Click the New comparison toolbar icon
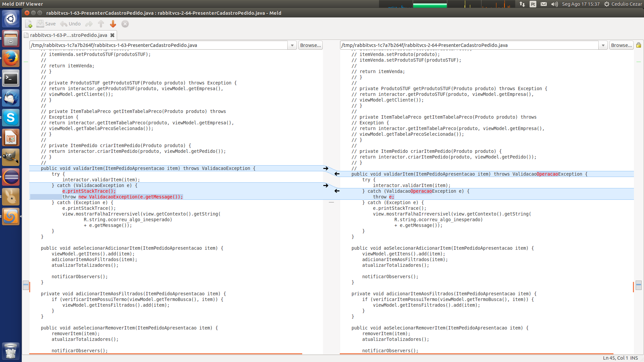This screenshot has height=362, width=644. 29,24
